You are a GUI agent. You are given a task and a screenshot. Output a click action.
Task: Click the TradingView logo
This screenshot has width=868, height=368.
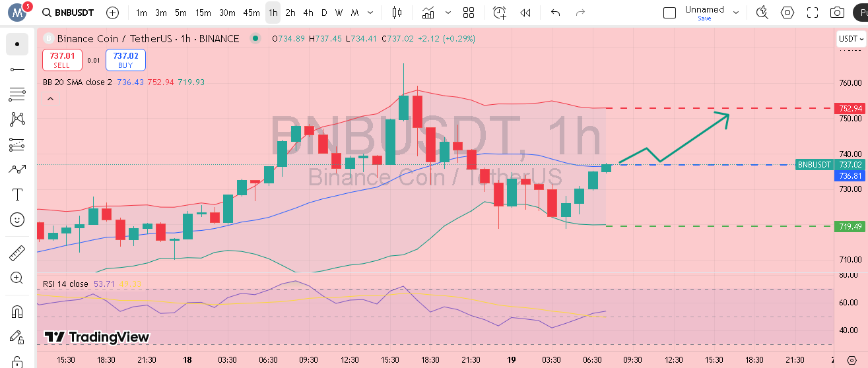click(x=96, y=337)
